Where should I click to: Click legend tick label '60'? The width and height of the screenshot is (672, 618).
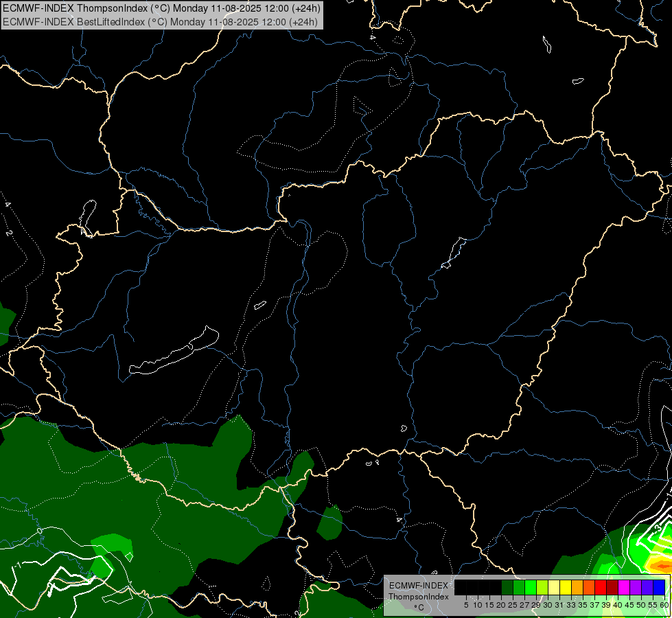click(x=664, y=605)
